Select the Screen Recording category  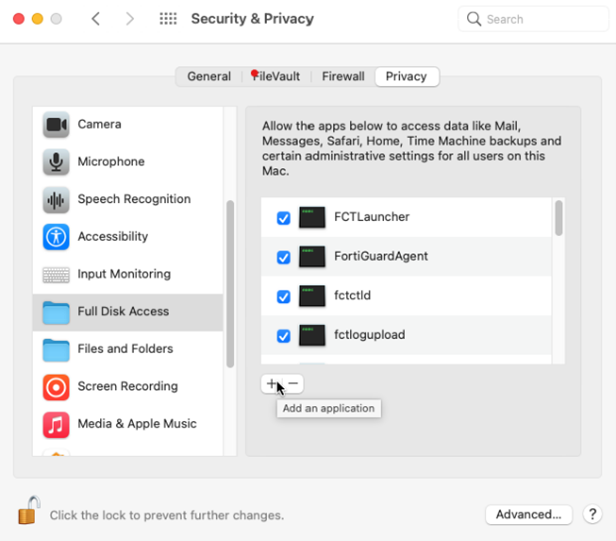(127, 386)
